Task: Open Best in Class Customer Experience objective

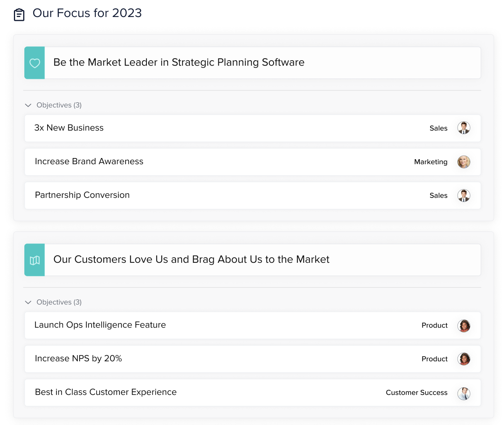Action: point(106,392)
